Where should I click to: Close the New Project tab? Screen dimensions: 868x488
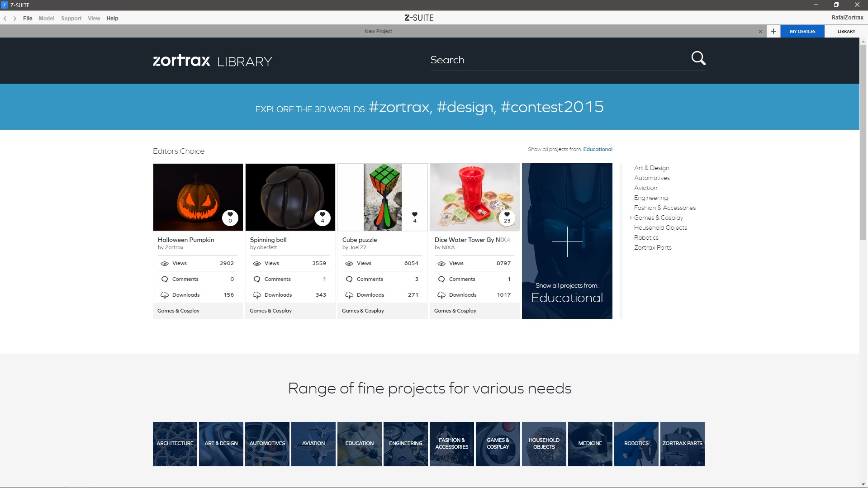760,31
